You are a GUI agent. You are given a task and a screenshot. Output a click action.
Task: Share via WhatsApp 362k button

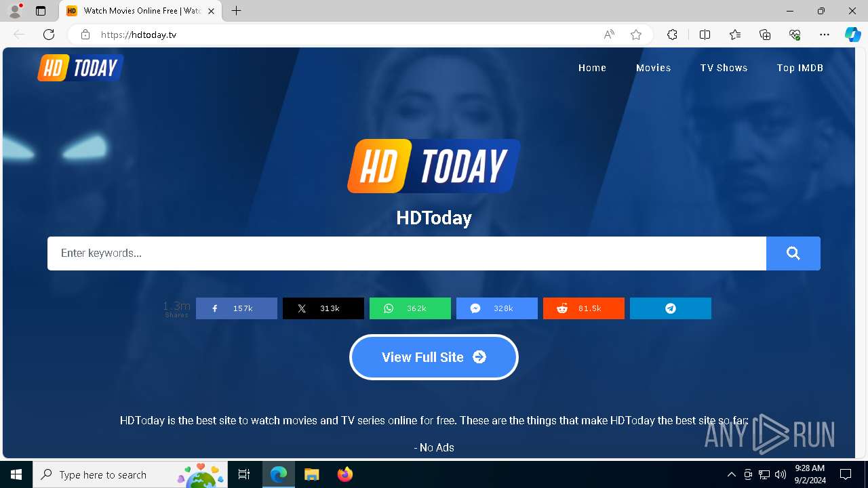410,308
